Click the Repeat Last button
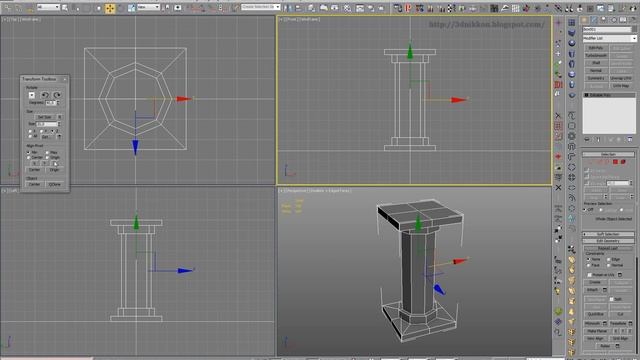640x360 pixels. (x=607, y=248)
